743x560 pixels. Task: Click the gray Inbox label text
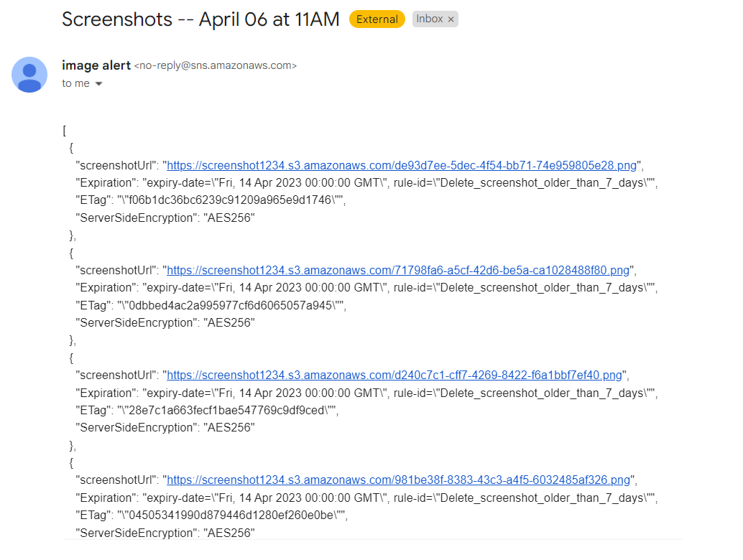point(429,19)
